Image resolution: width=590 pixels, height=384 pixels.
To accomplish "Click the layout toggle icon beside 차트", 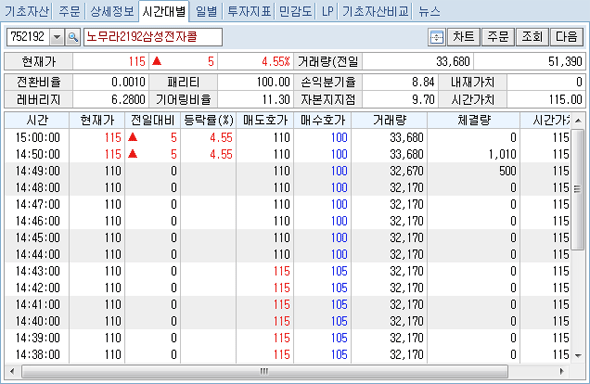I will [x=436, y=37].
